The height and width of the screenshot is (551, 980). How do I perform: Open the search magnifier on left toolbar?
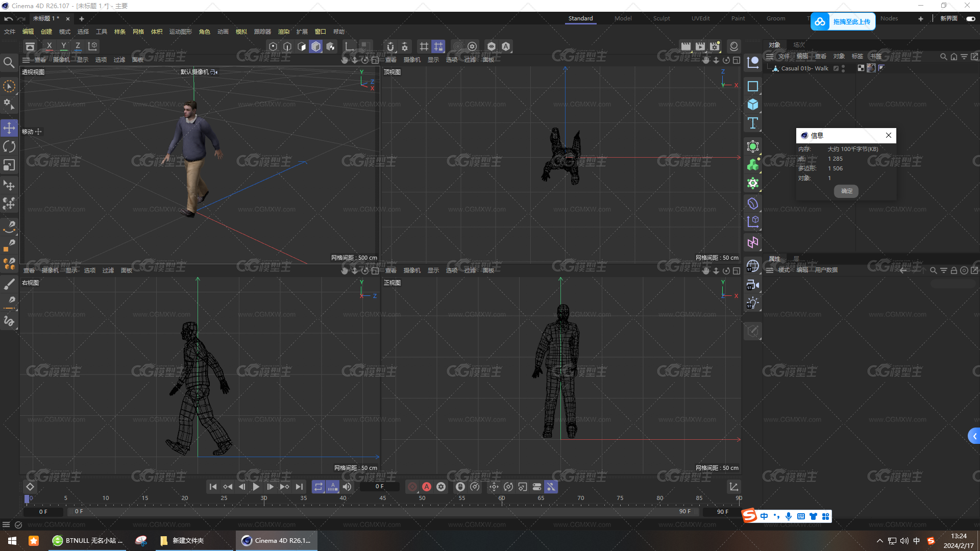pos(9,63)
